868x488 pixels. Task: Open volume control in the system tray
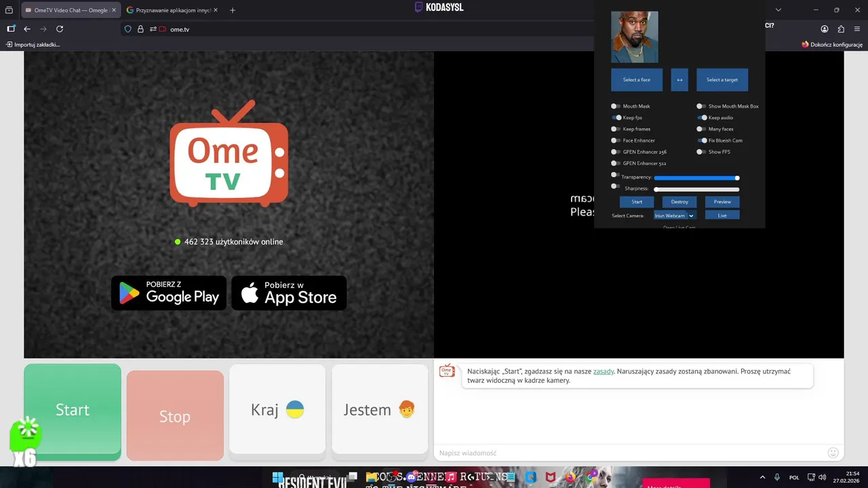point(823,477)
